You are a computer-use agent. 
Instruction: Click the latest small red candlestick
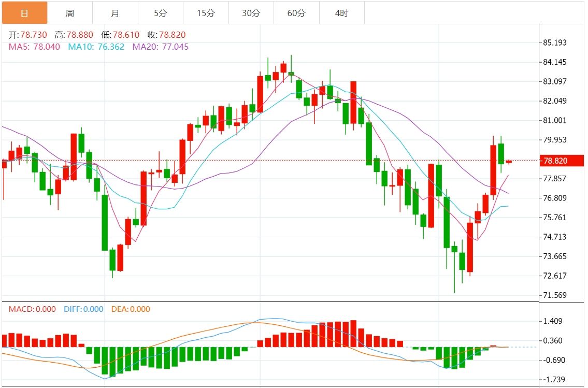509,162
